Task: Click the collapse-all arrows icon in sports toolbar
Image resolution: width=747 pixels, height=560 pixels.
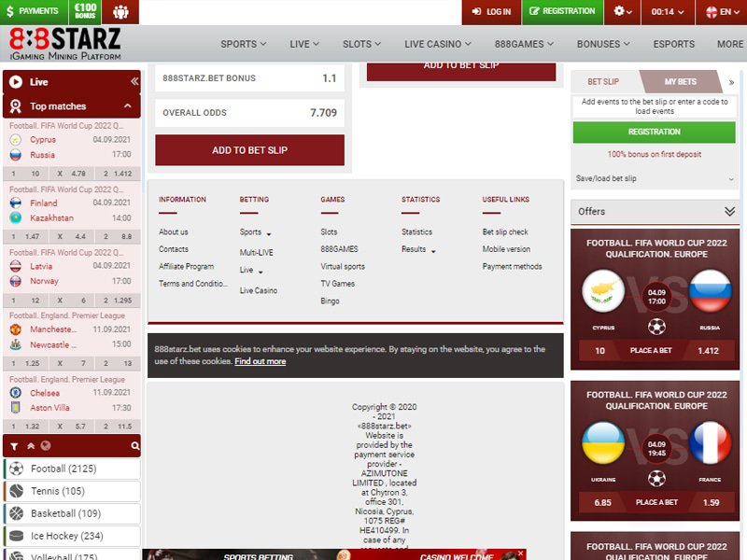Action: click(31, 446)
